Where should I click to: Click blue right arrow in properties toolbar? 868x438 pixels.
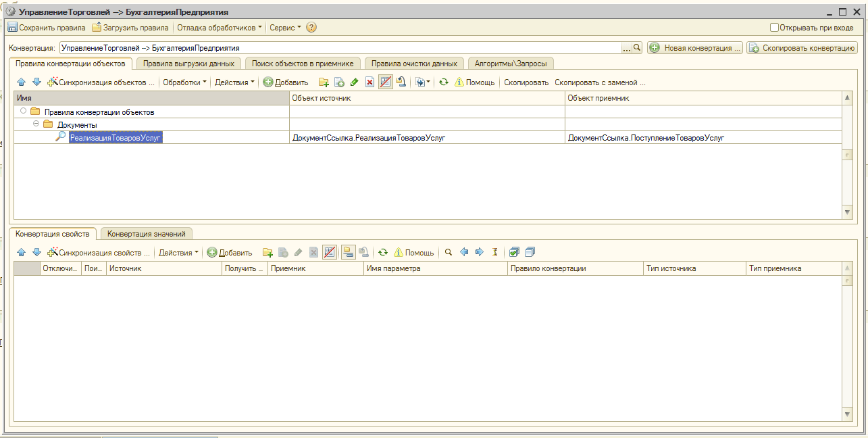click(x=479, y=252)
